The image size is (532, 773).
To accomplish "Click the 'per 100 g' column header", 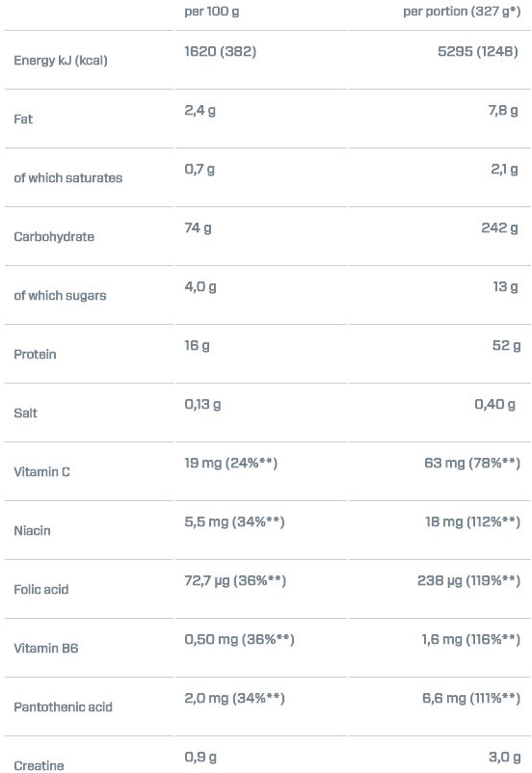I will pos(211,12).
